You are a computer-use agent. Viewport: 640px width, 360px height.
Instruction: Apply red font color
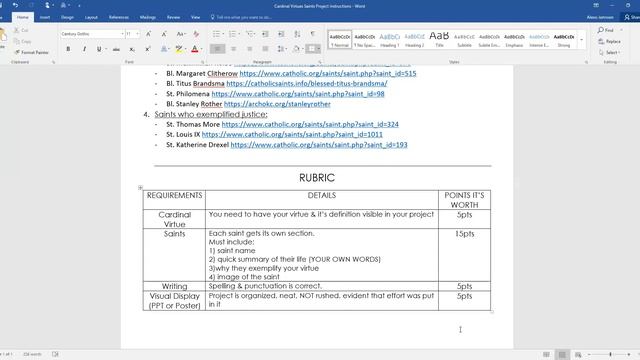(195, 49)
